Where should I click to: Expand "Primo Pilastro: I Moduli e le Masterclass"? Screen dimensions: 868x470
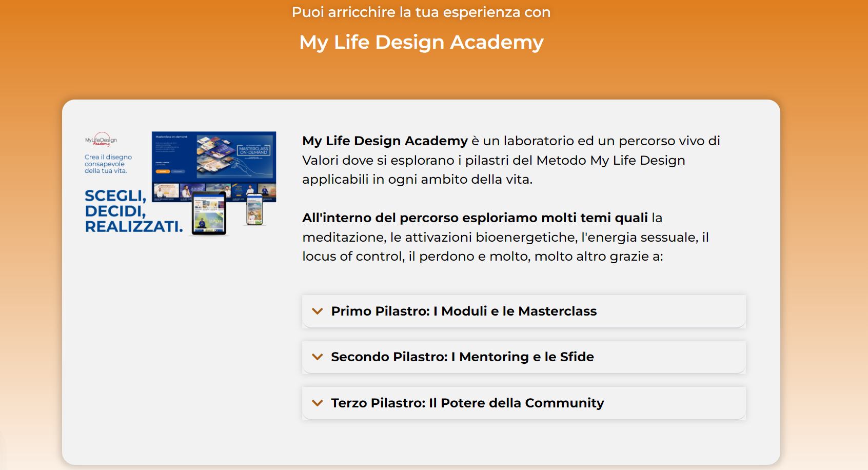pos(524,311)
